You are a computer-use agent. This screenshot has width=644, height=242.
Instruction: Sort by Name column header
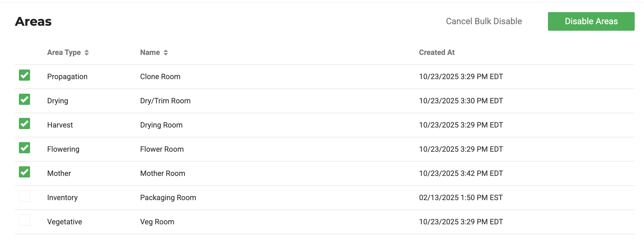pos(150,52)
